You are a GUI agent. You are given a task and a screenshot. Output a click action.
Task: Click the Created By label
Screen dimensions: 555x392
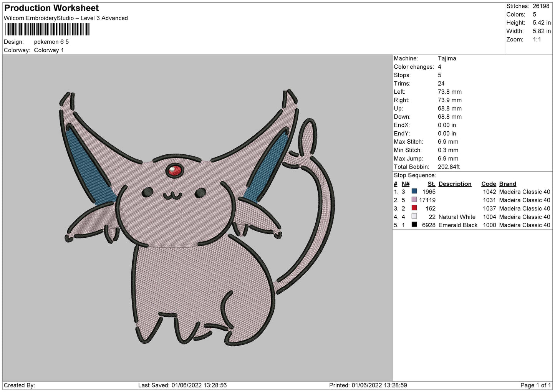19,385
